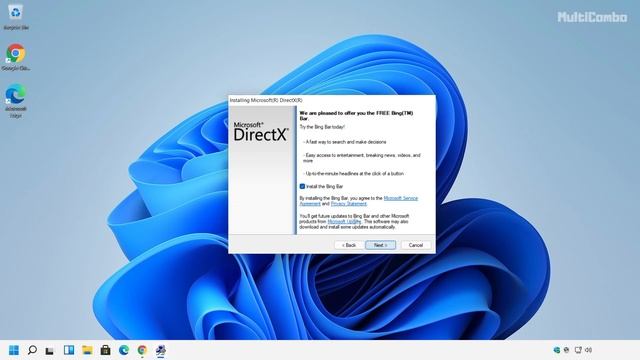
Task: Select the Google Chrome desktop shortcut
Action: pyautogui.click(x=16, y=57)
